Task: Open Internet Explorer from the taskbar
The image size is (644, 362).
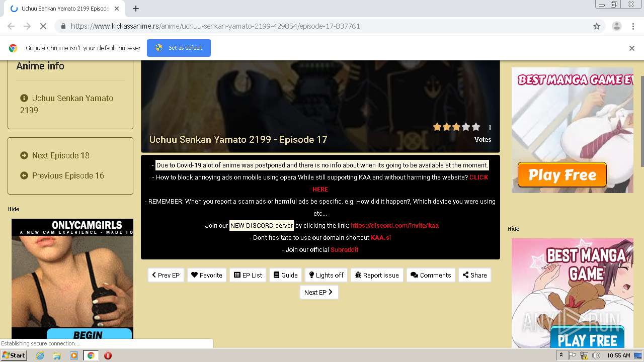Action: [x=40, y=355]
